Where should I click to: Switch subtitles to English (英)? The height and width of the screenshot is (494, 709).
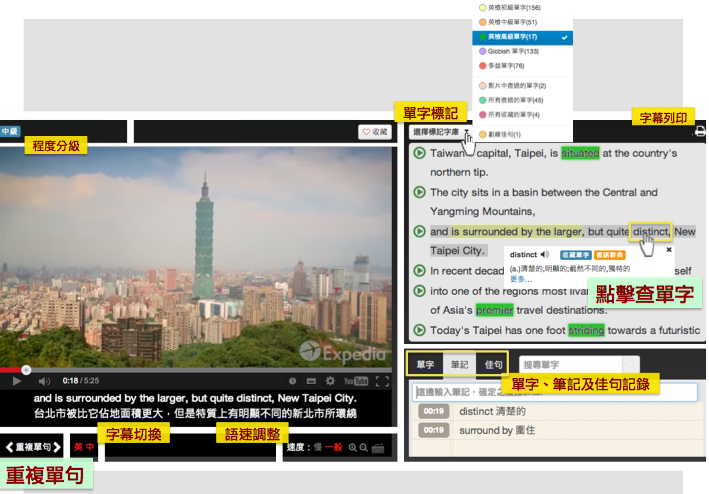(77, 447)
